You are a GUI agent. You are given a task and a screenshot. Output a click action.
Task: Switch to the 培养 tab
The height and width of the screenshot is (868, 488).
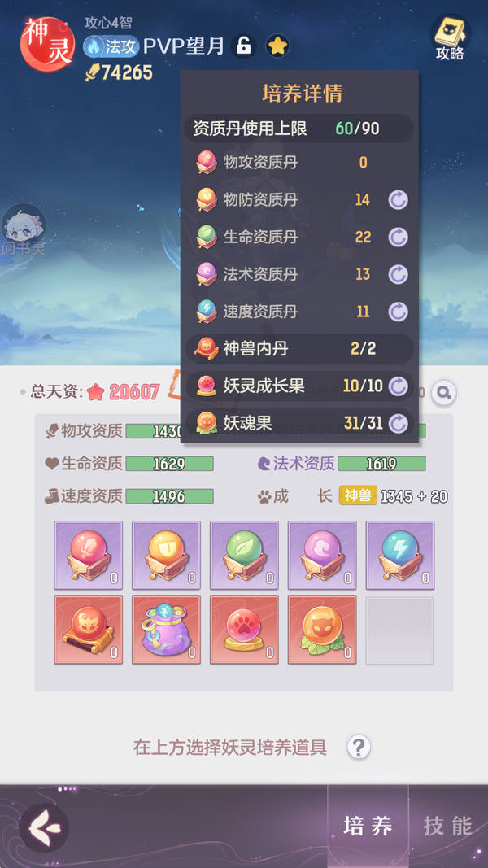click(368, 826)
